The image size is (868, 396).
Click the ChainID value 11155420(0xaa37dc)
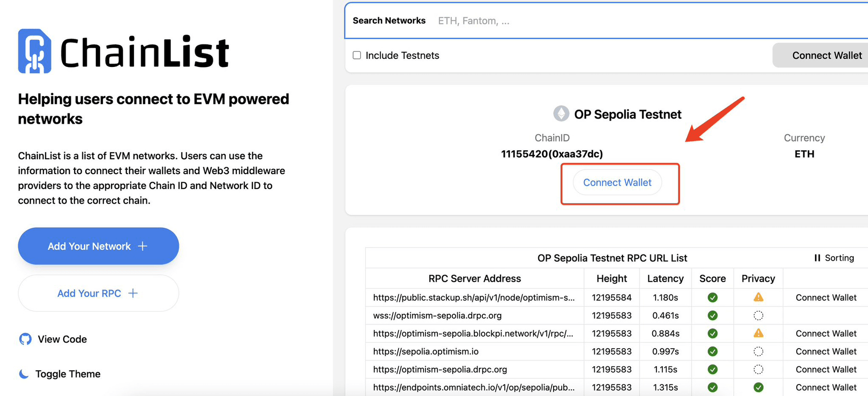pyautogui.click(x=552, y=154)
